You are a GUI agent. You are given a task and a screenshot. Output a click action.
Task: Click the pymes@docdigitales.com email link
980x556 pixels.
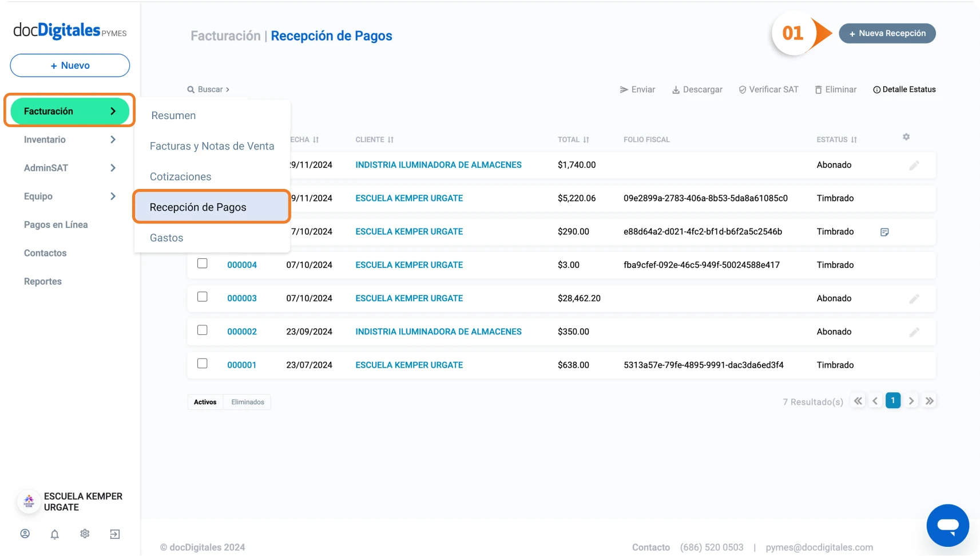coord(819,547)
